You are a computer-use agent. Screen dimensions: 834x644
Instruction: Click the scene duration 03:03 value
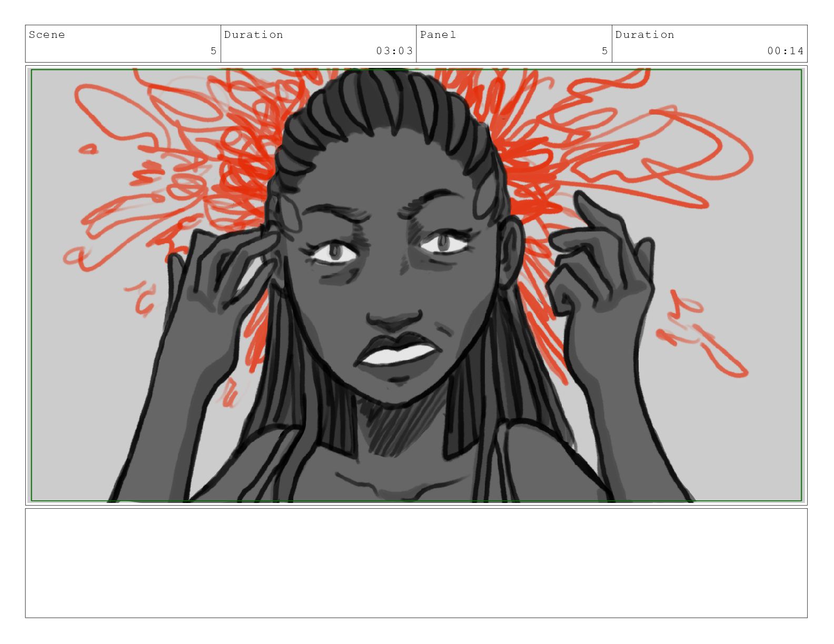[x=394, y=51]
